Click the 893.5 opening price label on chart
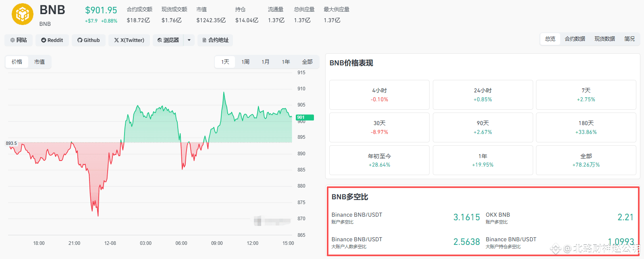 11,143
